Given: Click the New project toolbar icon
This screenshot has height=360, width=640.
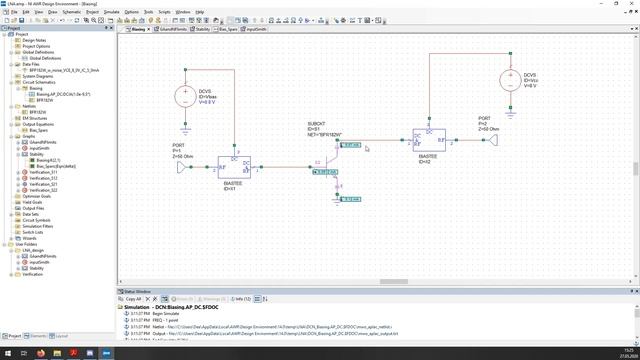Looking at the screenshot, I should 7,20.
